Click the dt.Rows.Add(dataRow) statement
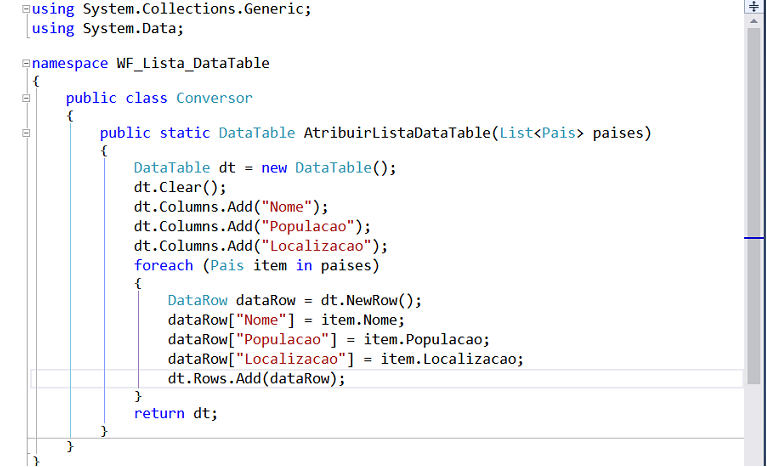Image resolution: width=767 pixels, height=467 pixels. point(256,378)
